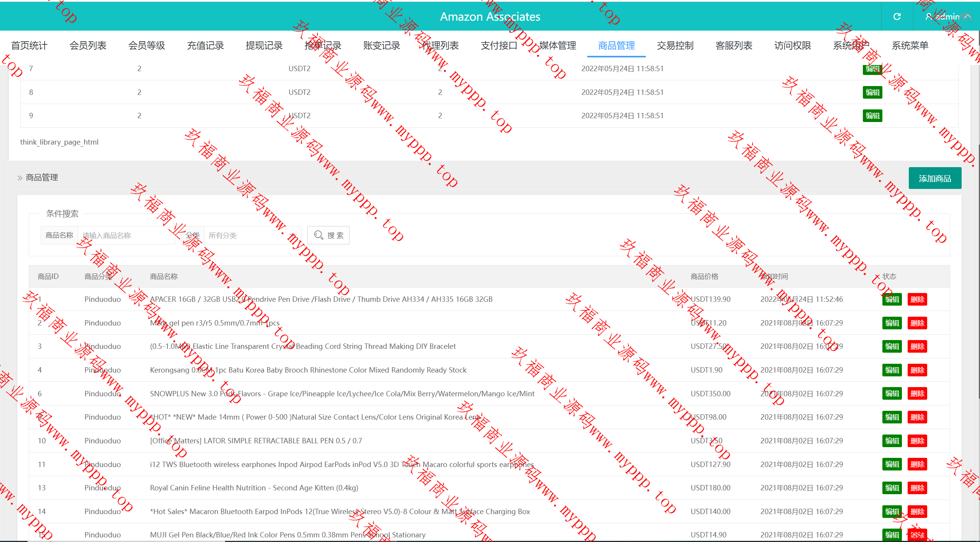Click the refresh icon in header
980x542 pixels.
(897, 16)
